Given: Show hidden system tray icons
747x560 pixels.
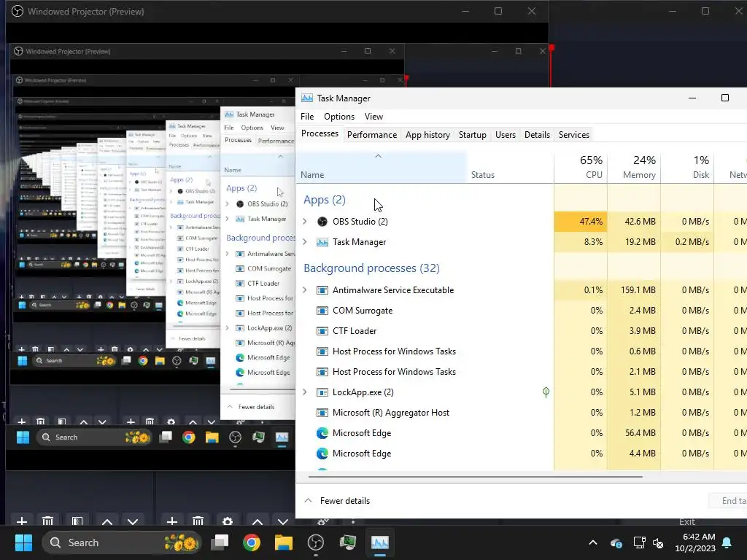Looking at the screenshot, I should pos(593,542).
